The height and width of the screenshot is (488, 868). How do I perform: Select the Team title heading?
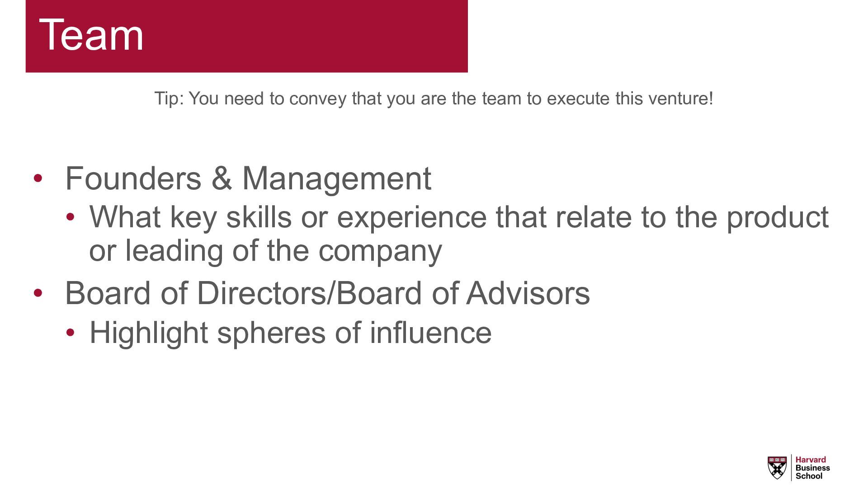(91, 34)
